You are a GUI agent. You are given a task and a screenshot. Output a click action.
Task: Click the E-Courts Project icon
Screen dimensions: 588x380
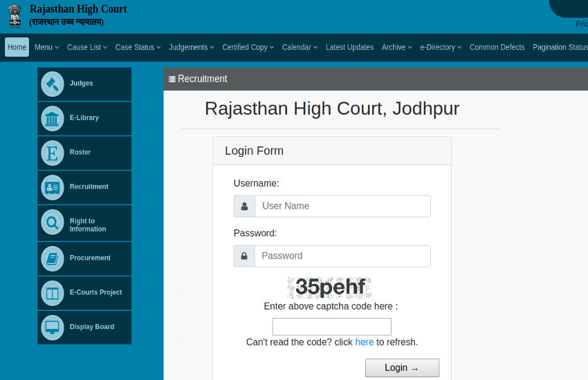click(x=53, y=293)
